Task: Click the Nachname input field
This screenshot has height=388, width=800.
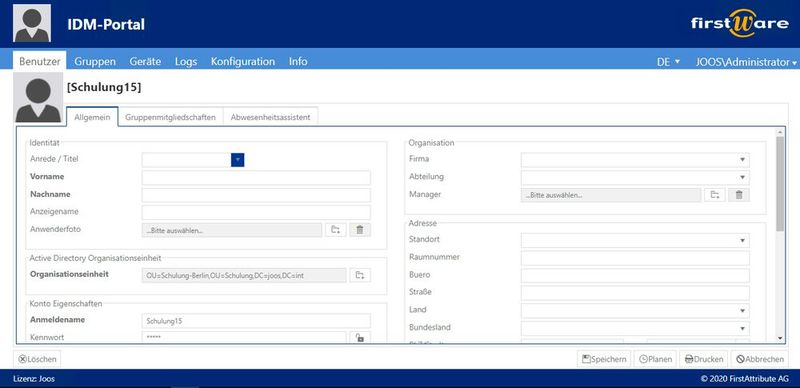Action: point(256,195)
